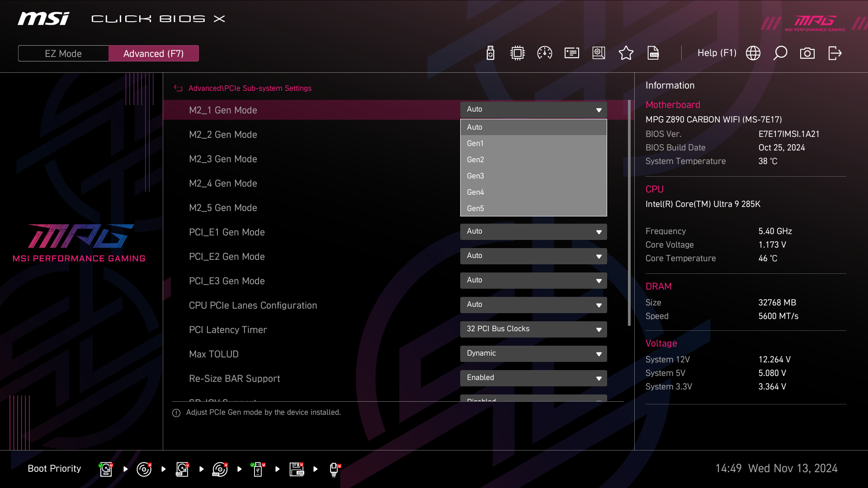Open Re-Size BAR Support dropdown
The image size is (868, 488).
(x=533, y=378)
